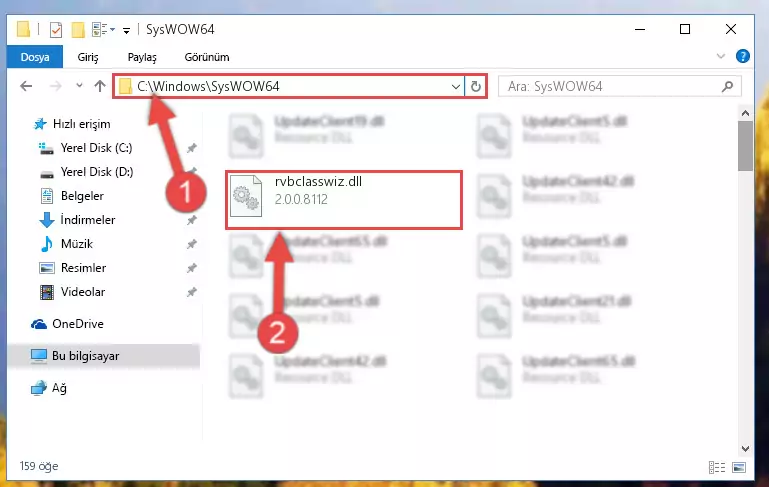This screenshot has height=487, width=769.
Task: Open recent locations dropdown arrow
Action: (79, 86)
